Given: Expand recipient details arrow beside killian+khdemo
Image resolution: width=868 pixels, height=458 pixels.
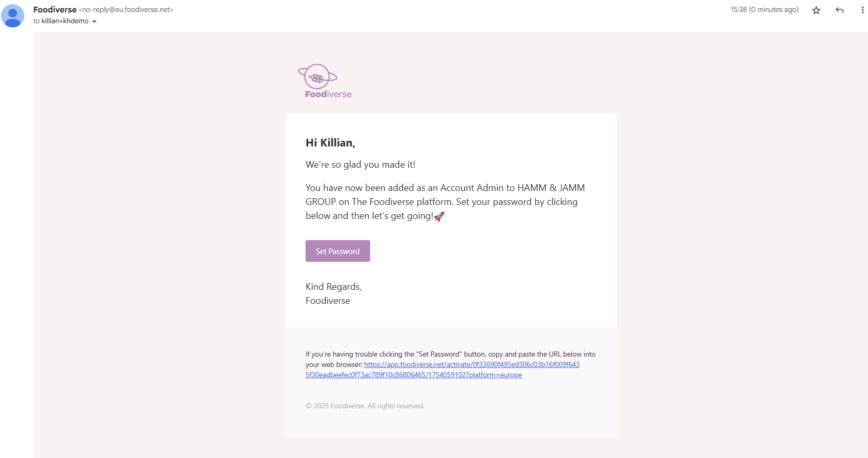Looking at the screenshot, I should [94, 22].
